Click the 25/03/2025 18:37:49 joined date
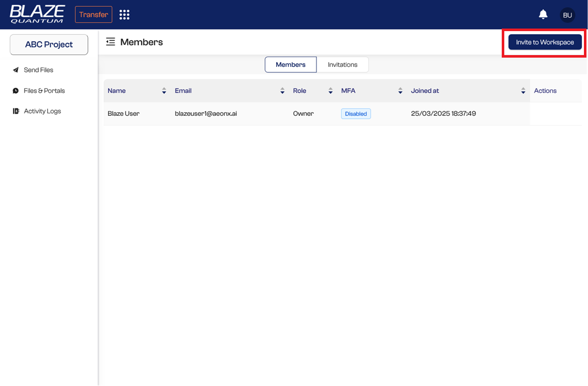This screenshot has width=588, height=386. click(443, 114)
